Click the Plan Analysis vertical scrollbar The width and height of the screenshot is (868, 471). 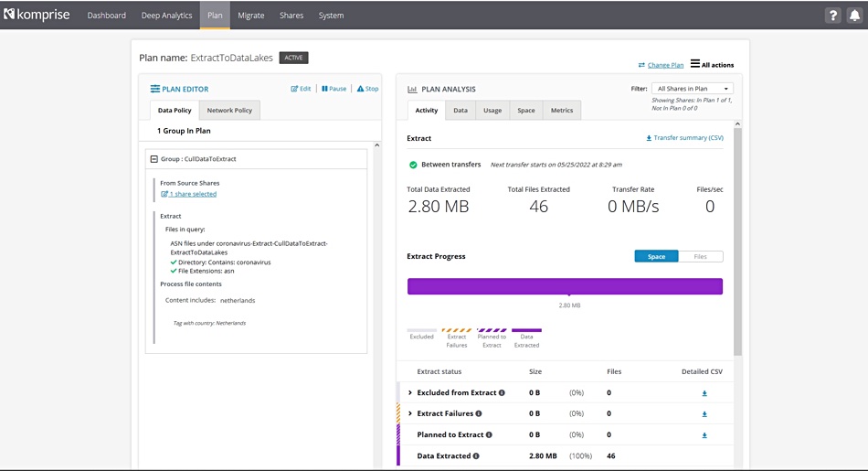737,242
